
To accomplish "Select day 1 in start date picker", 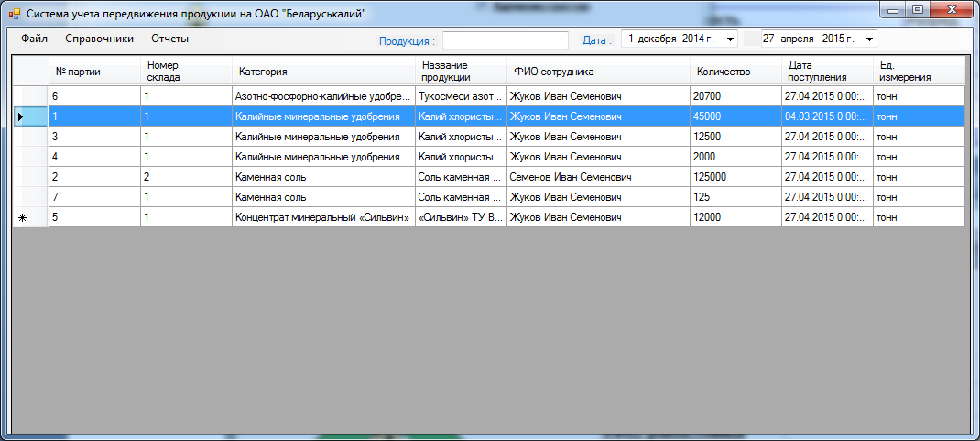I will (x=631, y=39).
